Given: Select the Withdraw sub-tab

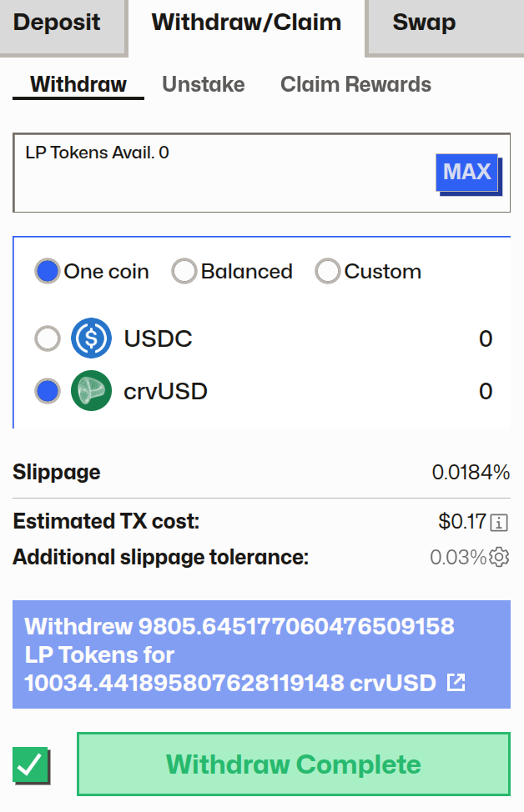Looking at the screenshot, I should tap(78, 84).
